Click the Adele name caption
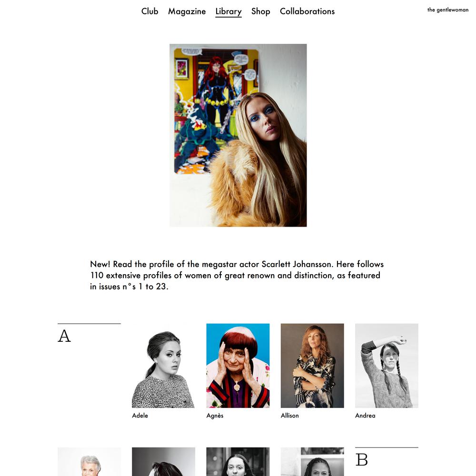This screenshot has height=476, width=476. click(140, 415)
